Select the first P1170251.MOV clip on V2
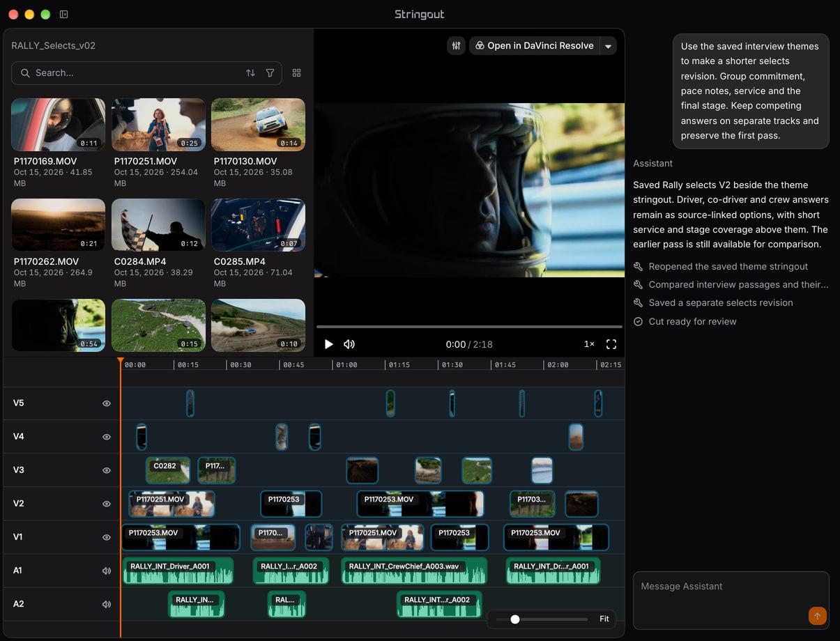This screenshot has width=840, height=641. 171,504
